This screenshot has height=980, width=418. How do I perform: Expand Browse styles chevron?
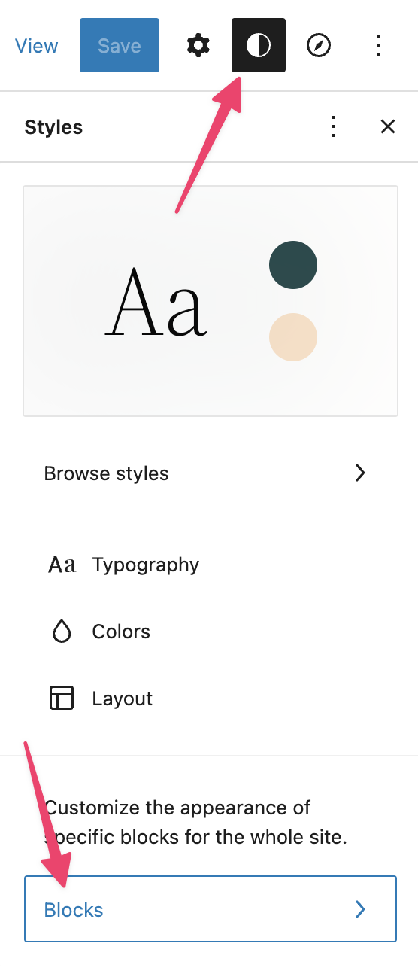(x=361, y=473)
